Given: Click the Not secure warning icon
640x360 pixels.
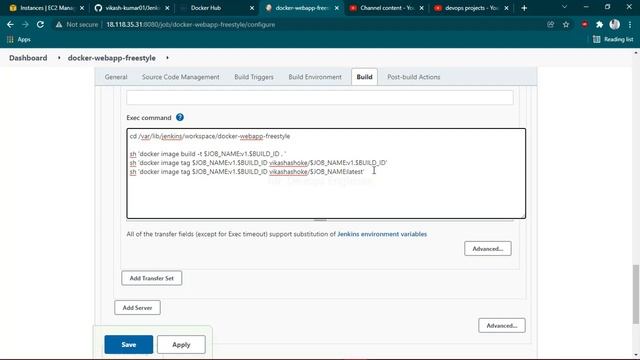Looking at the screenshot, I should click(59, 24).
